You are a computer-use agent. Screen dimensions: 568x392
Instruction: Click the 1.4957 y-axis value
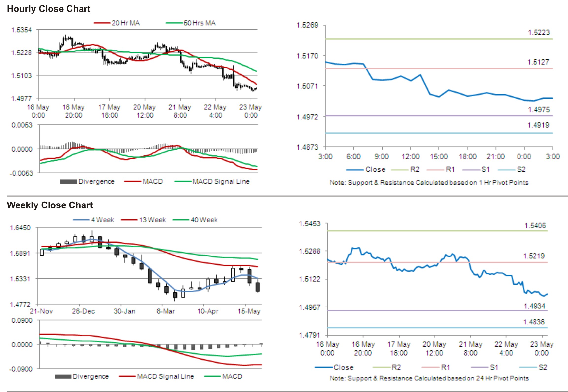click(310, 307)
